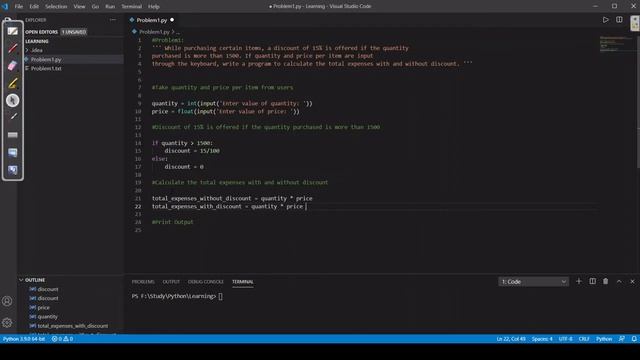The width and height of the screenshot is (640, 360).
Task: Open the terminal selector dropdown '1: Code'
Action: pyautogui.click(x=533, y=282)
